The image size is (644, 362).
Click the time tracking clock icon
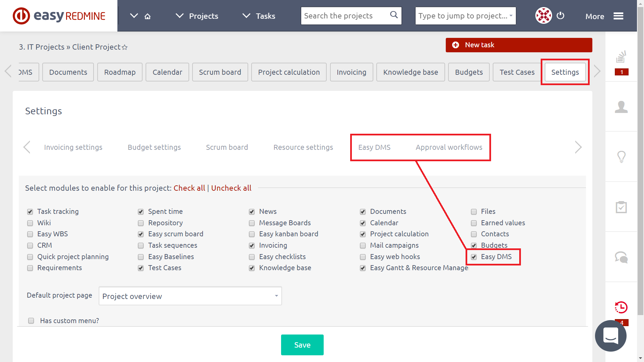621,307
